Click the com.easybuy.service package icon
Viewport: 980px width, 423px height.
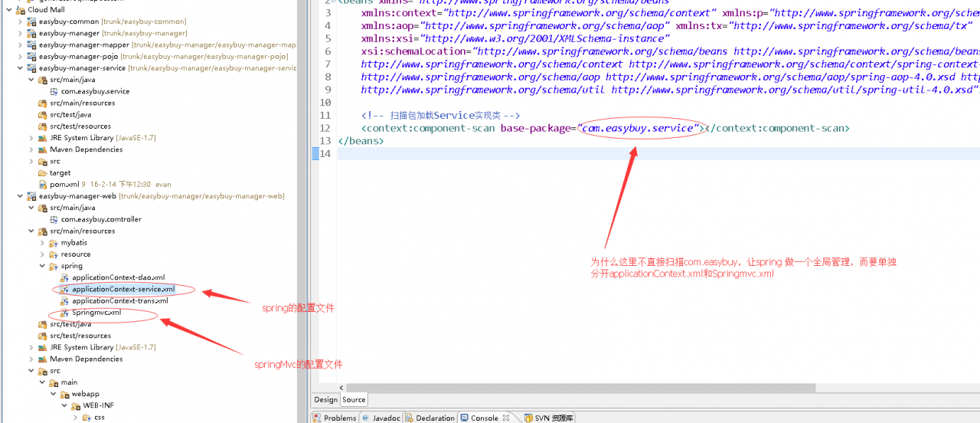54,91
